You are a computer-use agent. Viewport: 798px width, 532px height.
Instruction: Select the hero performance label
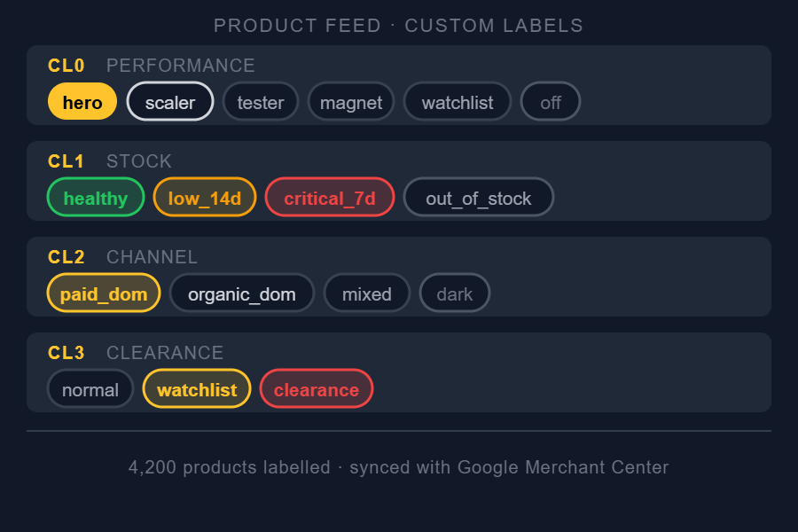click(82, 102)
